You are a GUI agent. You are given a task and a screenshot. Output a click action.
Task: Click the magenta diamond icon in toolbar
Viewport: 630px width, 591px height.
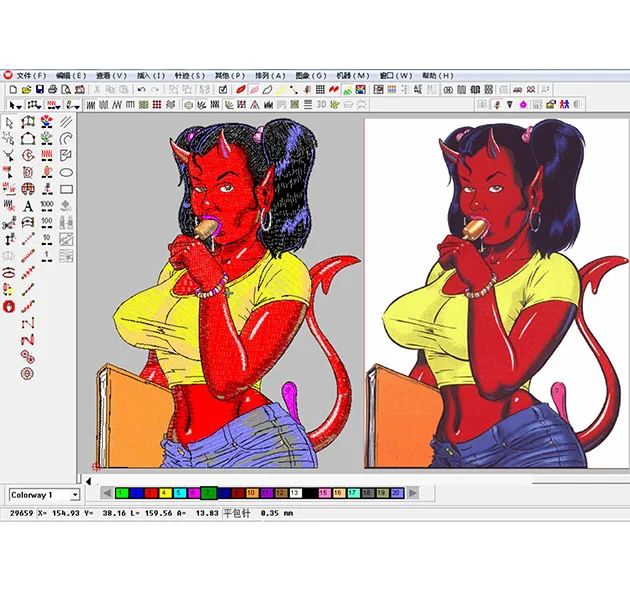[523, 105]
